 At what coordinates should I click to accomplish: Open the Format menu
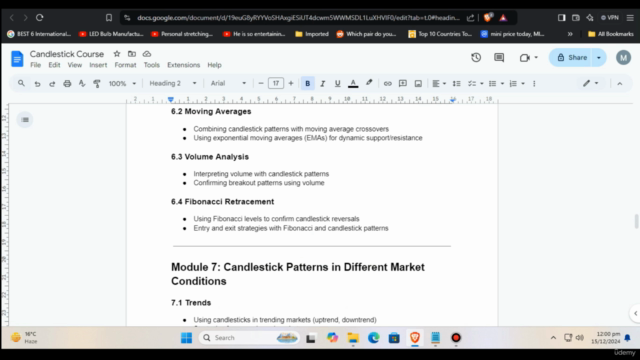(125, 65)
